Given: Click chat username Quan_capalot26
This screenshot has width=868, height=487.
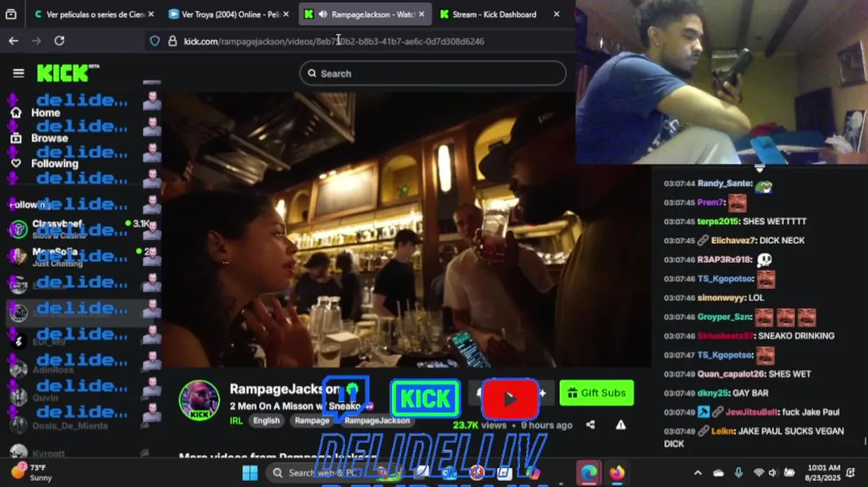Looking at the screenshot, I should tap(730, 374).
